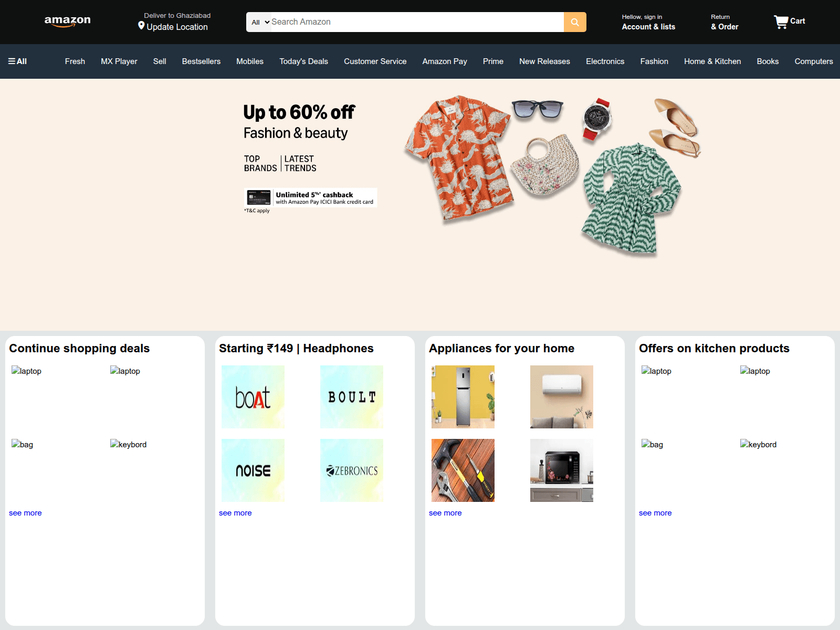Open Return & Order

pyautogui.click(x=724, y=22)
